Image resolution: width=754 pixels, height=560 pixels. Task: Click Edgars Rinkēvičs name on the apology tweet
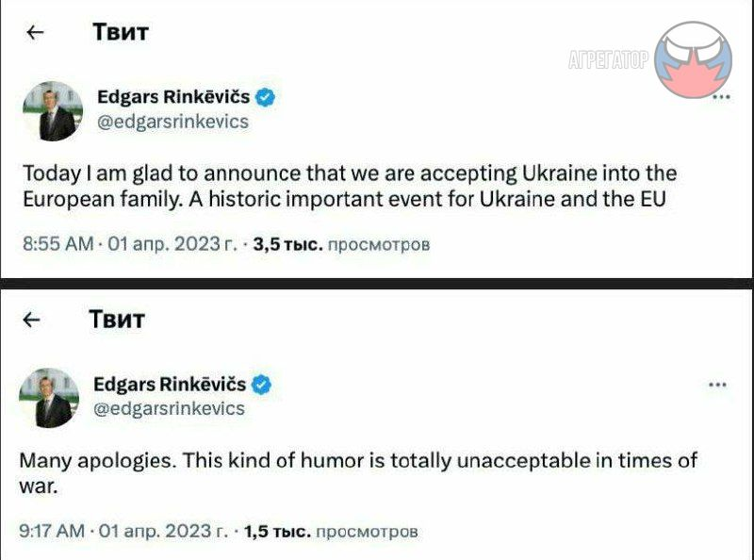(170, 385)
